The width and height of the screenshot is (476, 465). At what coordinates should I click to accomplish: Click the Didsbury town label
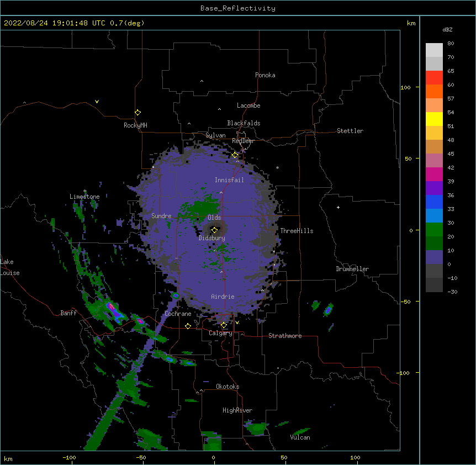[x=212, y=238]
